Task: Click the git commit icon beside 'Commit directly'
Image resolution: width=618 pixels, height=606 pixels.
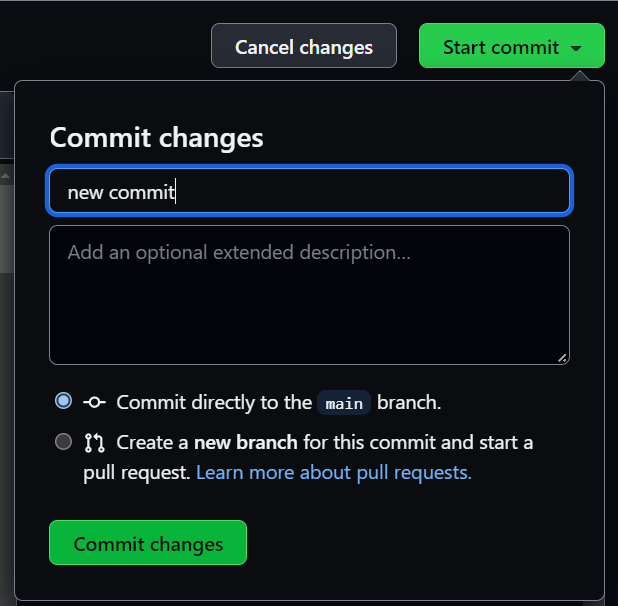Action: pyautogui.click(x=95, y=402)
